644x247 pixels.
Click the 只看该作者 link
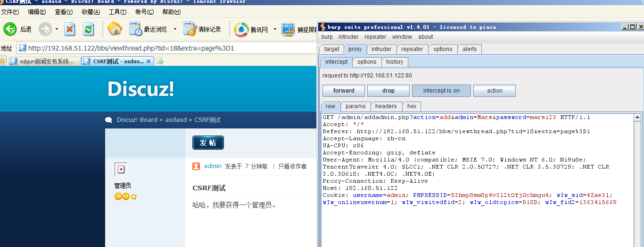tap(292, 166)
